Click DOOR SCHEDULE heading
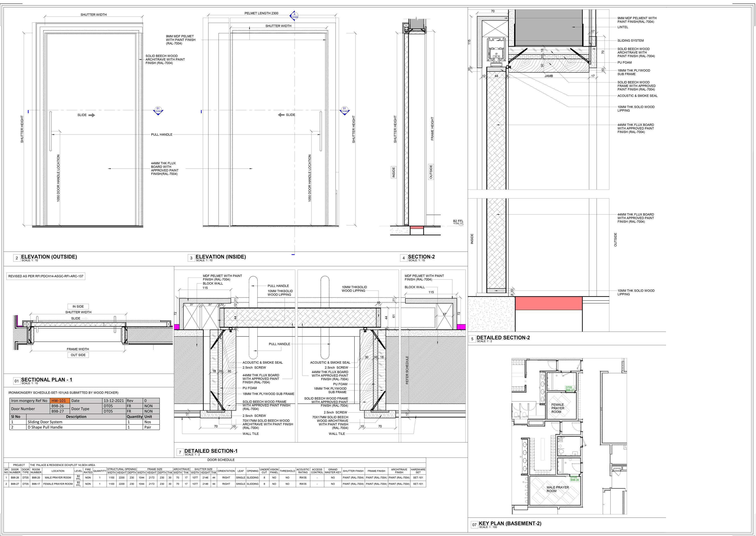Image resolution: width=756 pixels, height=536 pixels. (x=221, y=460)
